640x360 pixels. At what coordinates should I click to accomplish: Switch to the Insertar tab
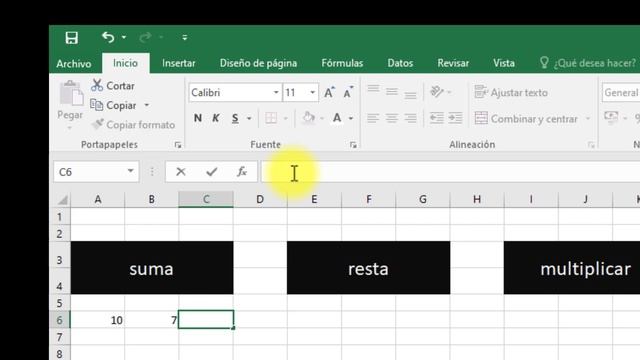[178, 63]
